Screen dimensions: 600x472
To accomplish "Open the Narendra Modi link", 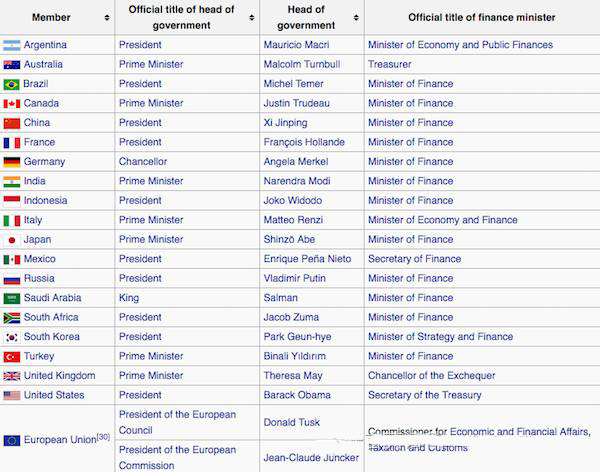I will (299, 181).
